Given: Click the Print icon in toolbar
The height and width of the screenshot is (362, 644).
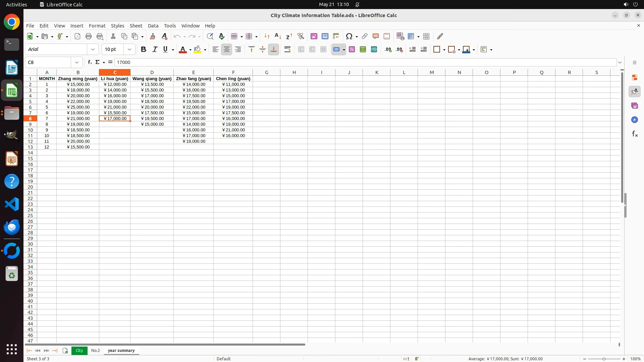Looking at the screenshot, I should [x=89, y=36].
